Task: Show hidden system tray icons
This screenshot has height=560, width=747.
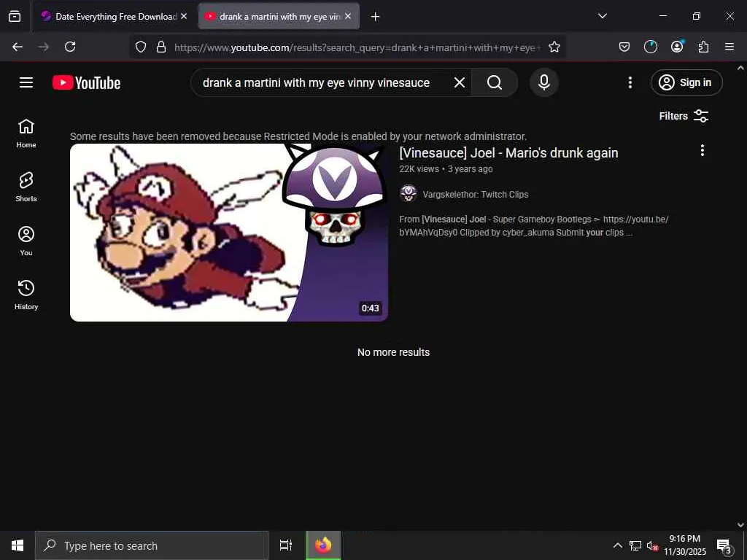Action: tap(617, 545)
